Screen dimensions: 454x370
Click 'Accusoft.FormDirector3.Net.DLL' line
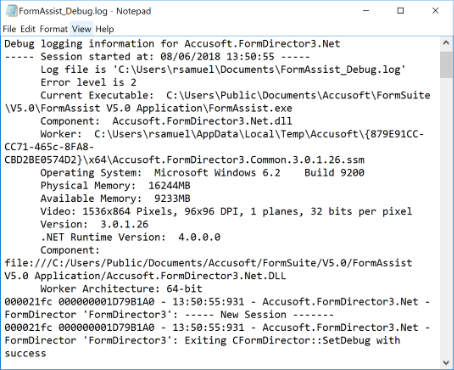(x=145, y=276)
